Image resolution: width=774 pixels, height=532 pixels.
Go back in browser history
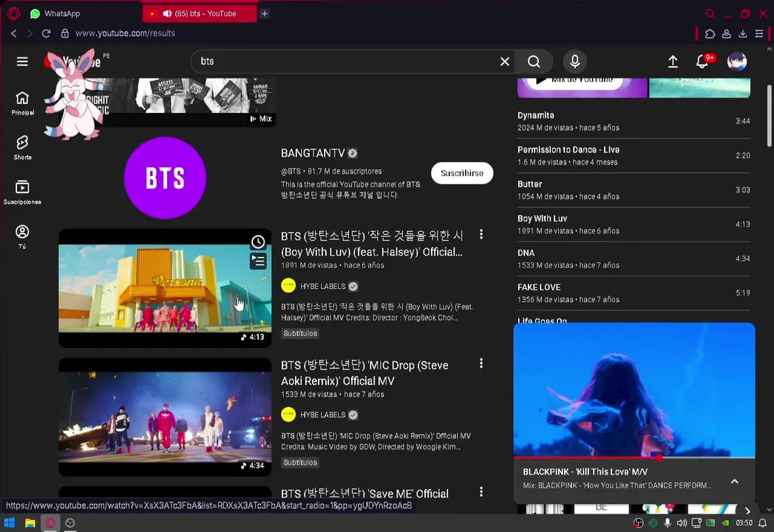(x=14, y=33)
